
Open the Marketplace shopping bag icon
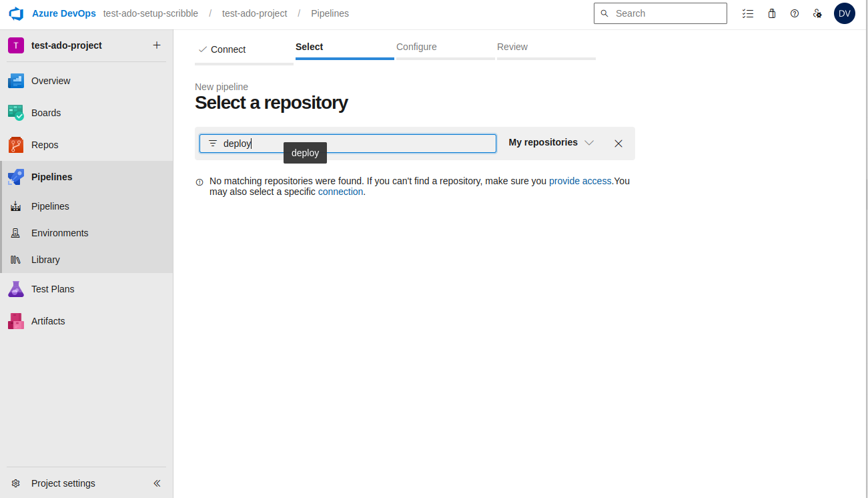pos(772,13)
